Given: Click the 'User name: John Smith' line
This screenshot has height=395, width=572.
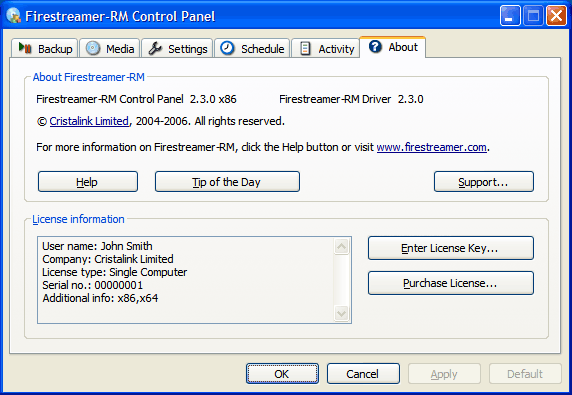Looking at the screenshot, I should (97, 246).
